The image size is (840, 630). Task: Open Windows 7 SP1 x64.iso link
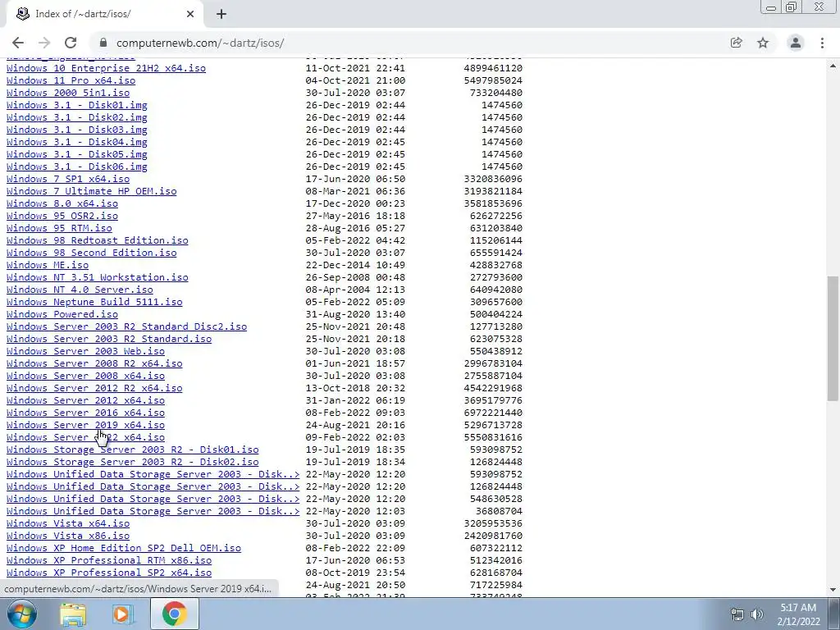68,179
